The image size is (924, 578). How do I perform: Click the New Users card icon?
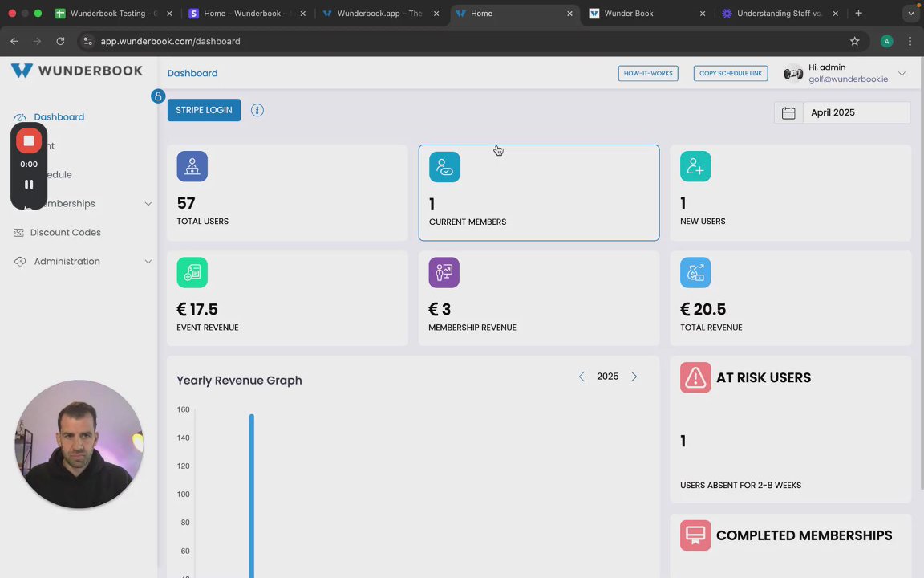[x=695, y=166]
